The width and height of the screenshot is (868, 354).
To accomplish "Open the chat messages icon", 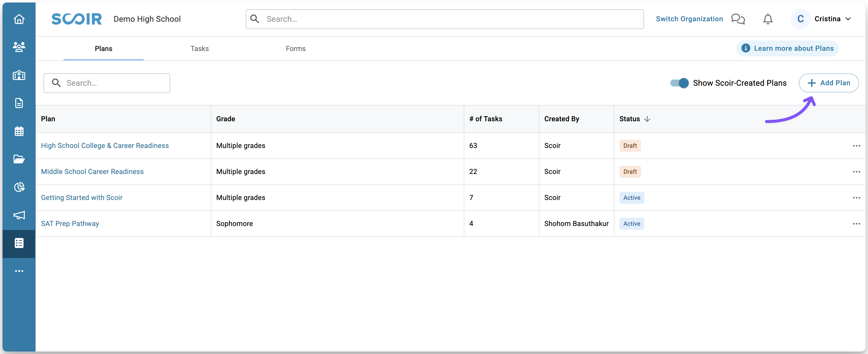I will 738,19.
